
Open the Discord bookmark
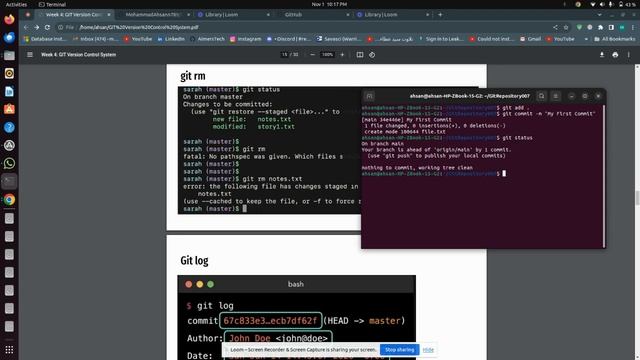tap(288, 39)
